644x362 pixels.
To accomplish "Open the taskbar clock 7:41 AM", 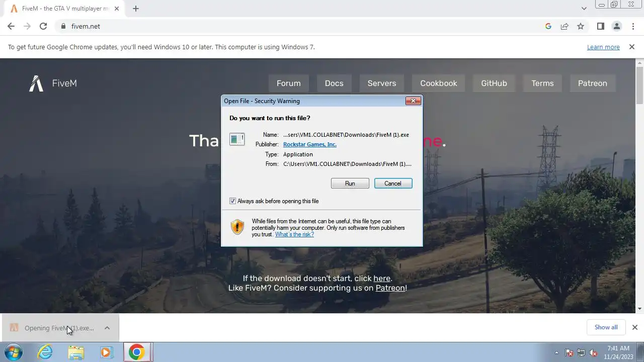I will (x=618, y=352).
